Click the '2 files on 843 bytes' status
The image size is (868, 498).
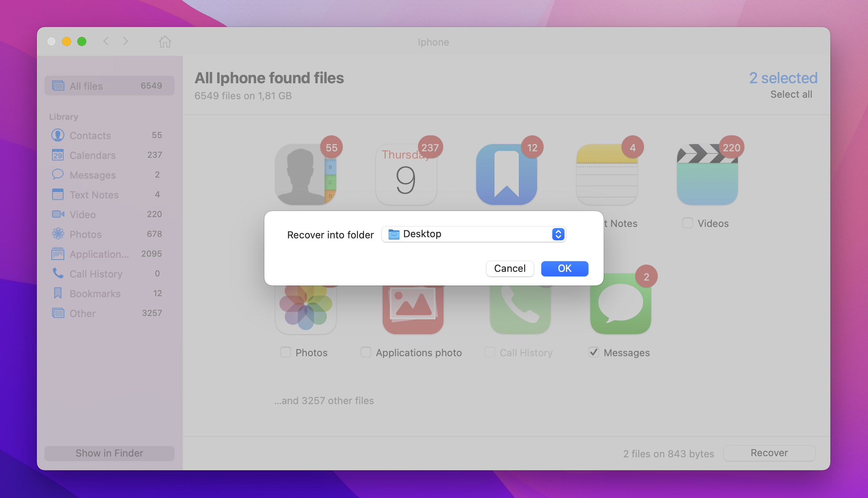(668, 454)
